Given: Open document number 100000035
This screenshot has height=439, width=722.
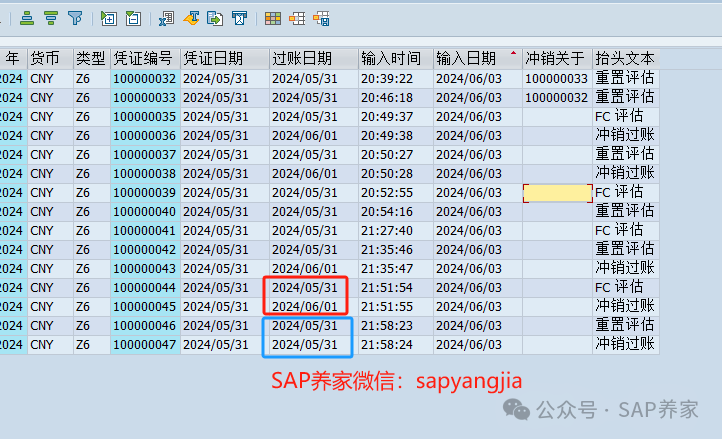Looking at the screenshot, I should tap(145, 117).
